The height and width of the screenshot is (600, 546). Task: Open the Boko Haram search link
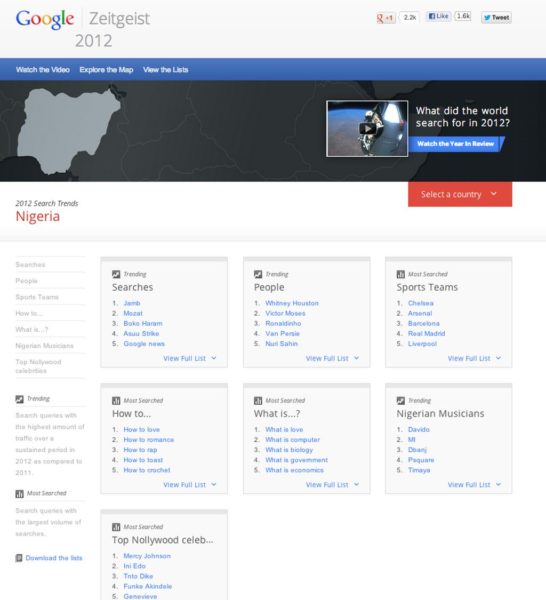coord(143,323)
